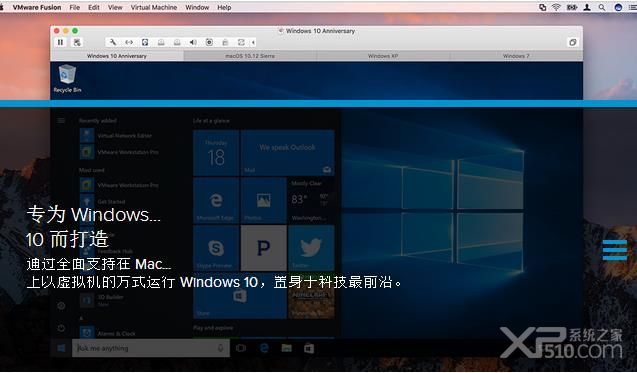Switch to macOS 10.12 Sierra tab
637x373 pixels.
tap(250, 56)
